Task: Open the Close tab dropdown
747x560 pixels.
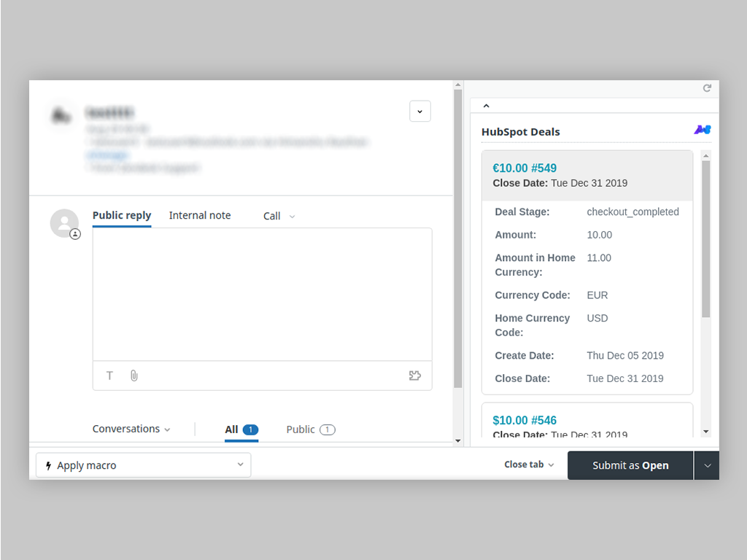Action: 529,465
